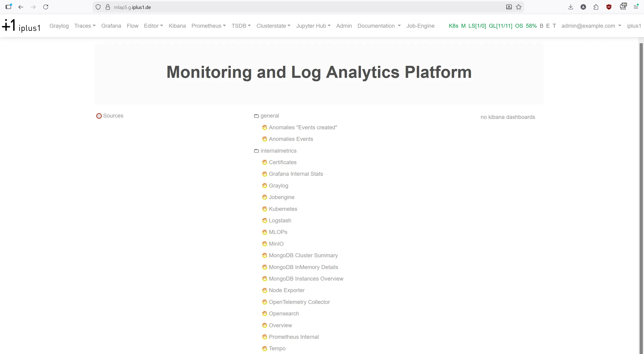Open the Prometheus dropdown menu

click(x=208, y=26)
